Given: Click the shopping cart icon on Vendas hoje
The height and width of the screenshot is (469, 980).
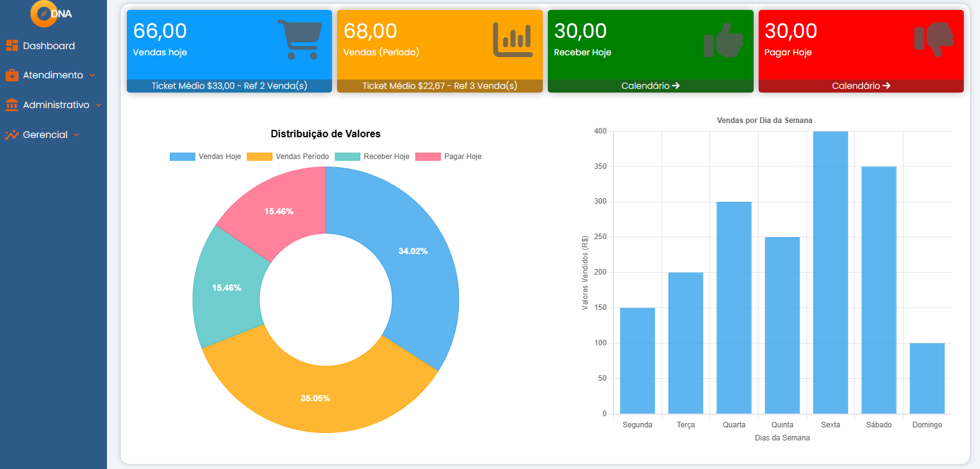Looking at the screenshot, I should coord(300,40).
